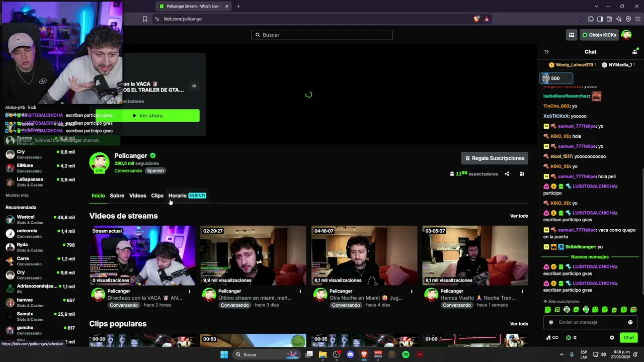Click the Windows Start button
The height and width of the screenshot is (362, 644).
pyautogui.click(x=224, y=354)
